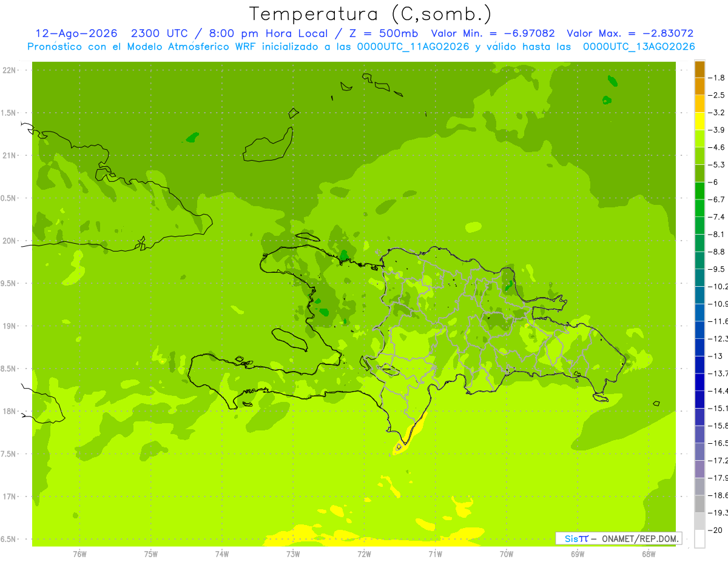
Task: Click the '17N' latitude label
Action: click(10, 497)
